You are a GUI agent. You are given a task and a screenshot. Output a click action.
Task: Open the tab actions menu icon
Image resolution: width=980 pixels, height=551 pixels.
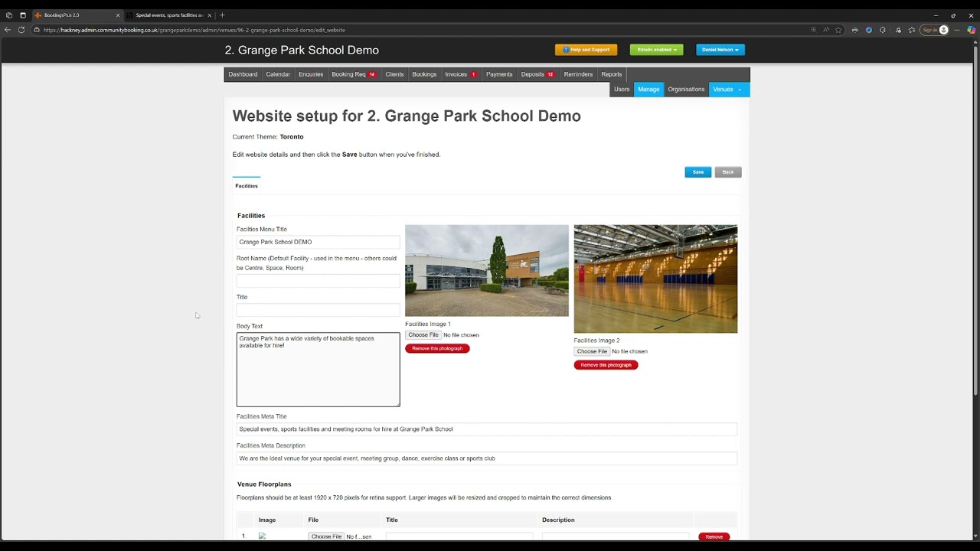(23, 15)
